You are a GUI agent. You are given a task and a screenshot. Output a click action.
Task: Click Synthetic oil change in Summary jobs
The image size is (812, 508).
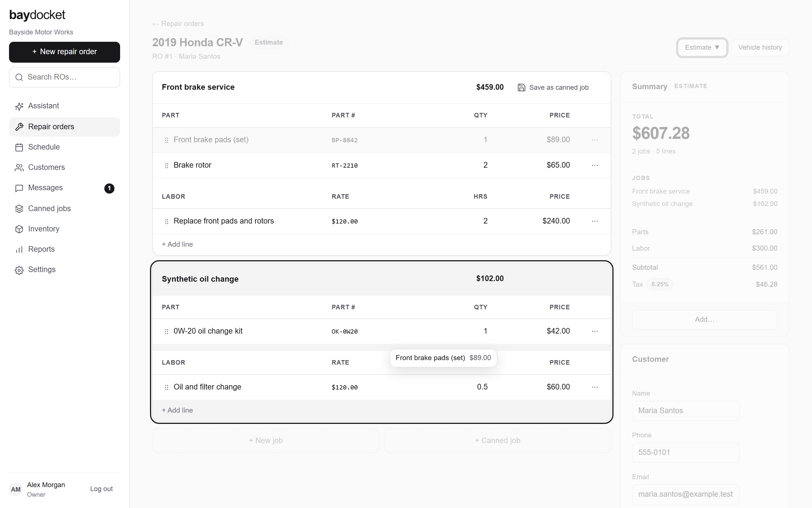(x=662, y=204)
